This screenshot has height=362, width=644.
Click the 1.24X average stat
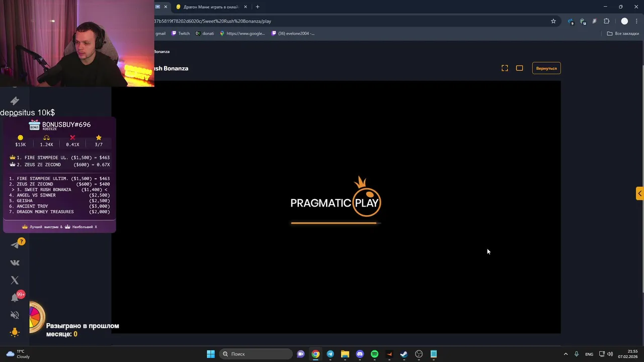[46, 141]
